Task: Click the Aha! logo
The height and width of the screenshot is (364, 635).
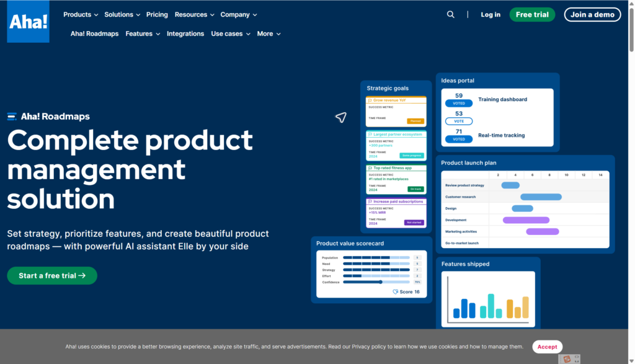Action: [29, 22]
